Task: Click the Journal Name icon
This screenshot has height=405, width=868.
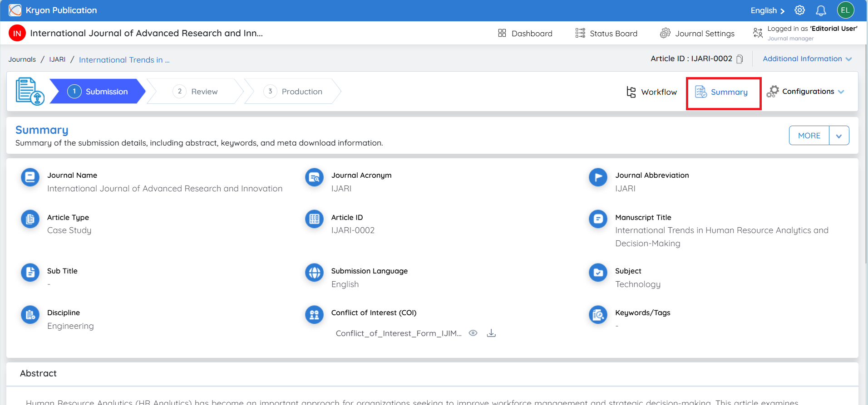Action: click(30, 177)
